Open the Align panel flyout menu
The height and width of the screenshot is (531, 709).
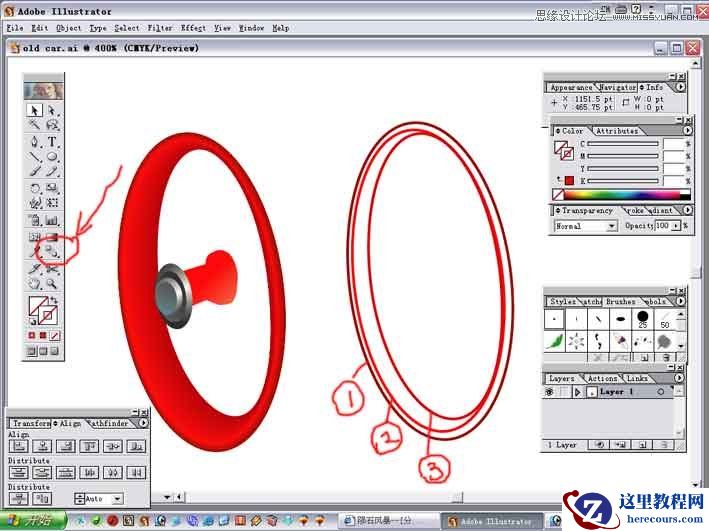coord(143,423)
